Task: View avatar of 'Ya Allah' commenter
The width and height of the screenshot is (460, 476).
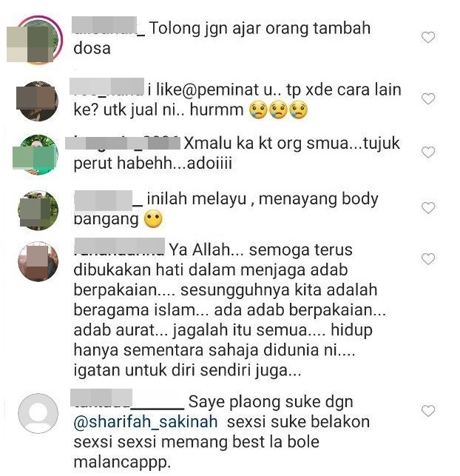Action: pyautogui.click(x=38, y=261)
